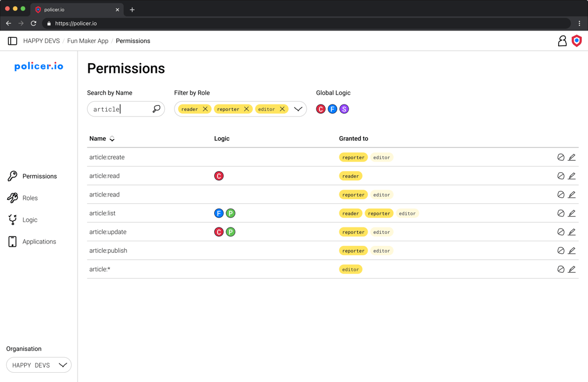Click the Permissions breadcrumb

coord(133,41)
